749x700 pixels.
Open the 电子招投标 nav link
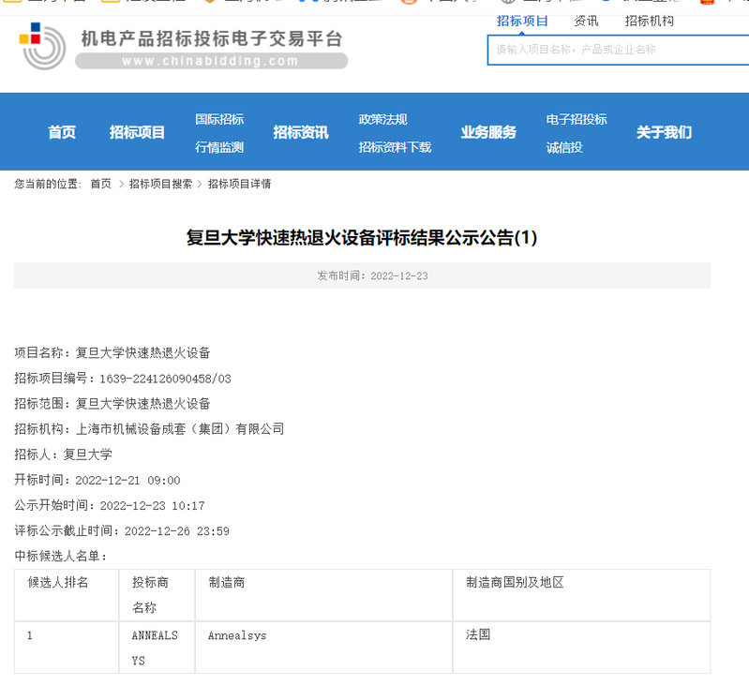pos(577,119)
